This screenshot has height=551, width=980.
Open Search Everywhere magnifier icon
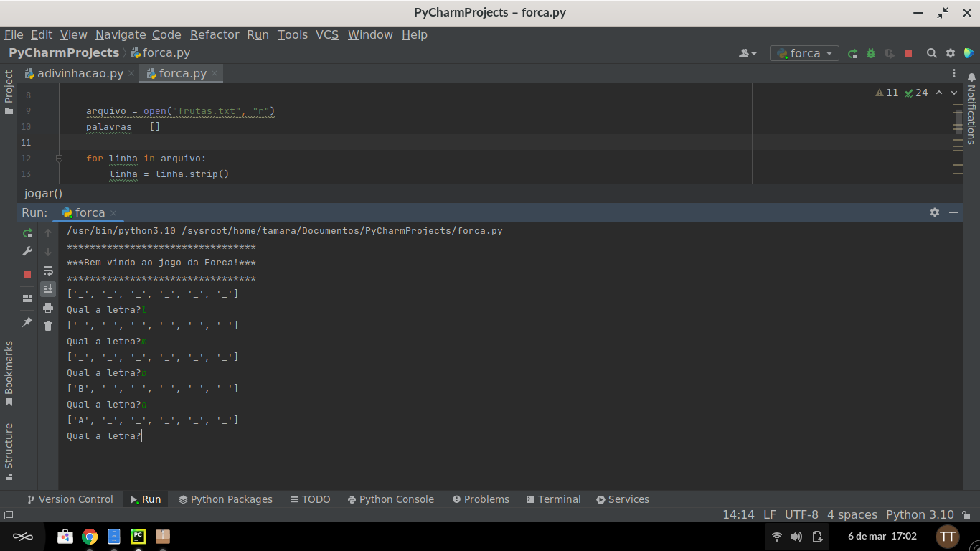tap(931, 53)
